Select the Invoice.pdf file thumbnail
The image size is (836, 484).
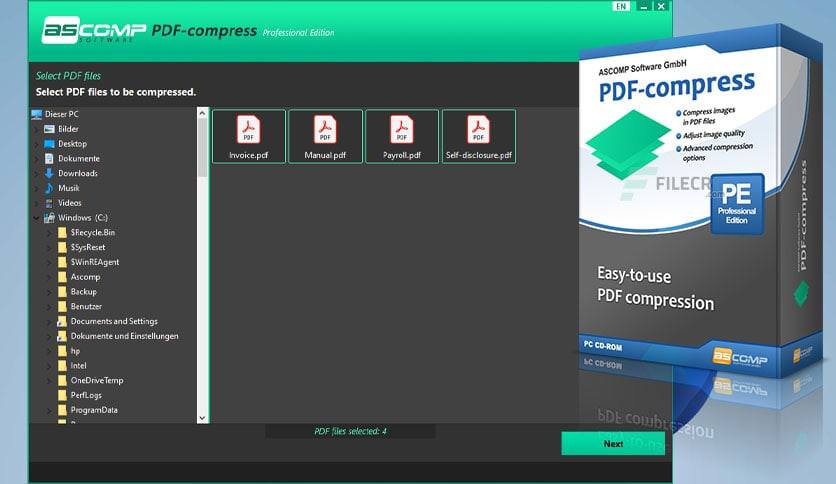coord(248,135)
